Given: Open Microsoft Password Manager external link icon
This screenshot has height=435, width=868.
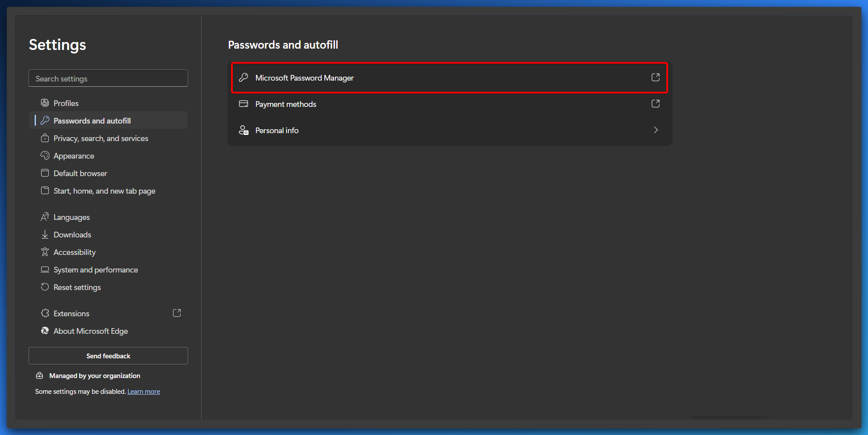Looking at the screenshot, I should [655, 78].
